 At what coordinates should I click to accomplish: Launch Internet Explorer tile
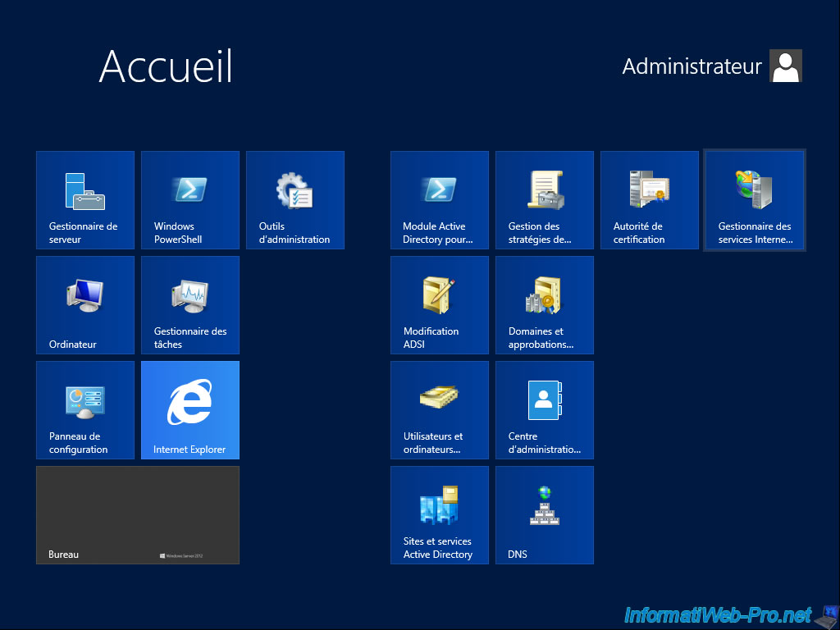tap(190, 410)
